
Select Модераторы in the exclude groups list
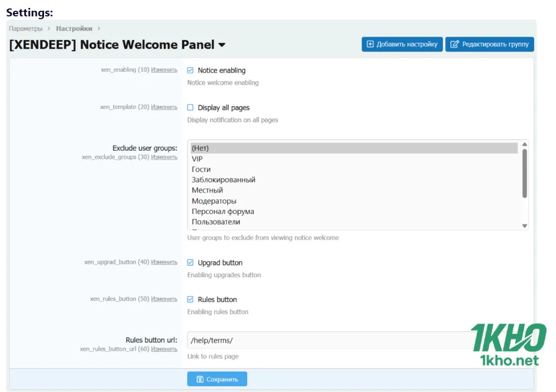pos(214,201)
